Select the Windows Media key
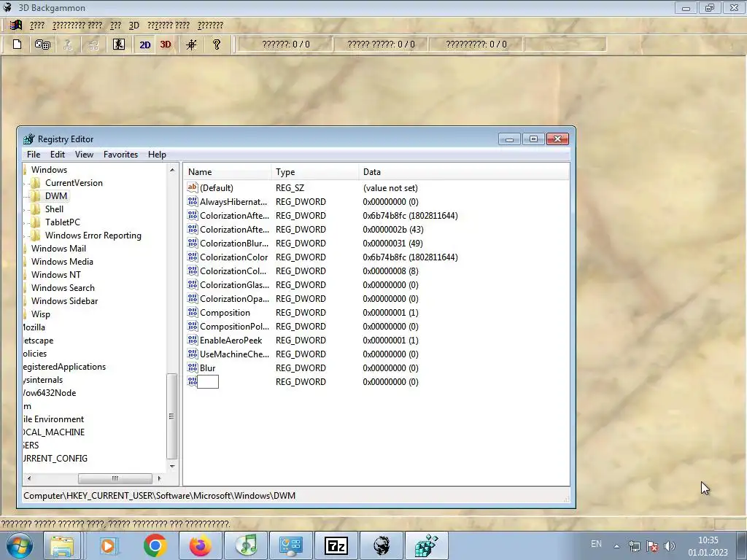Viewport: 747px width, 560px height. [62, 262]
